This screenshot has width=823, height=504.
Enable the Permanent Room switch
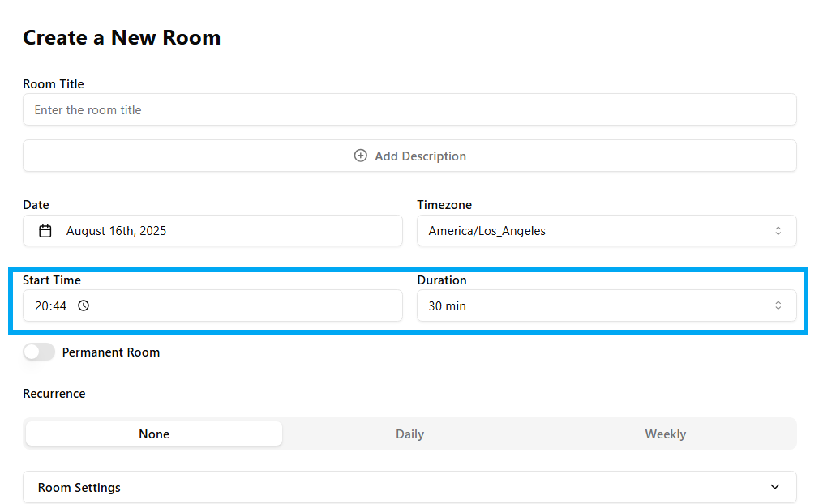click(39, 352)
